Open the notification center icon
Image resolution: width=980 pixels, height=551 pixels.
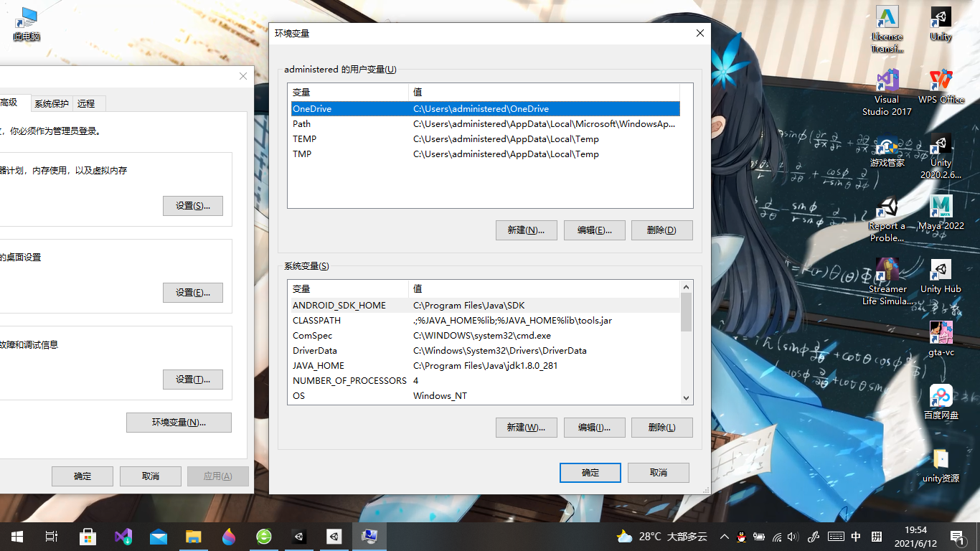coord(958,537)
